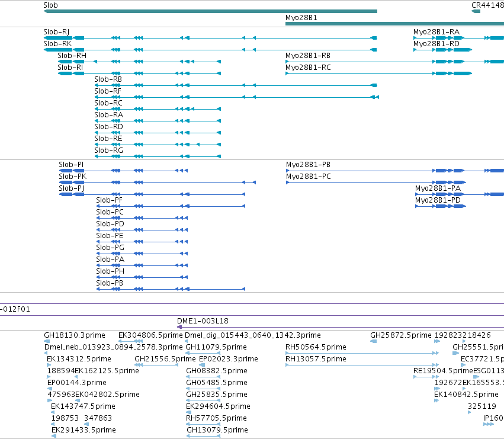Select the small CR44148 gene arrow glyph

click(x=476, y=11)
